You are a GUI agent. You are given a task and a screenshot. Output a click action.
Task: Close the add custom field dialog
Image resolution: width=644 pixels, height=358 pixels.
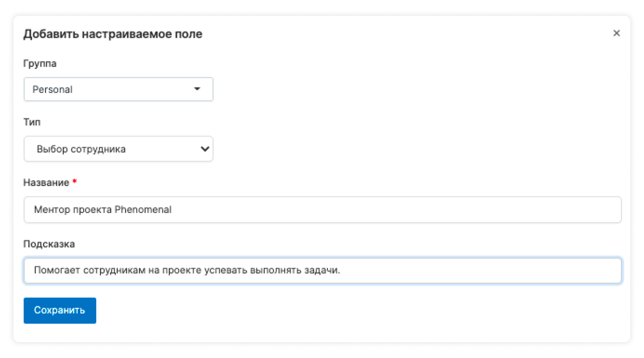(x=616, y=33)
